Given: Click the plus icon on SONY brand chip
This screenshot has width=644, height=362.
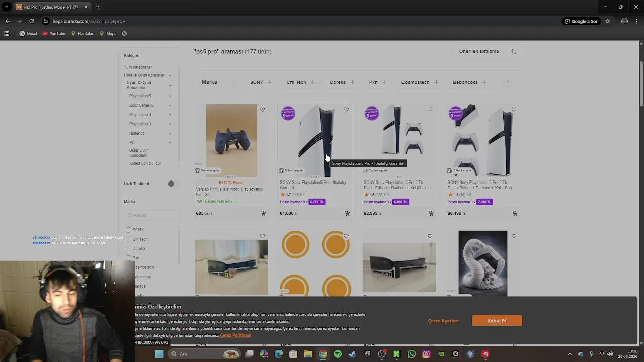Looking at the screenshot, I should 270,82.
